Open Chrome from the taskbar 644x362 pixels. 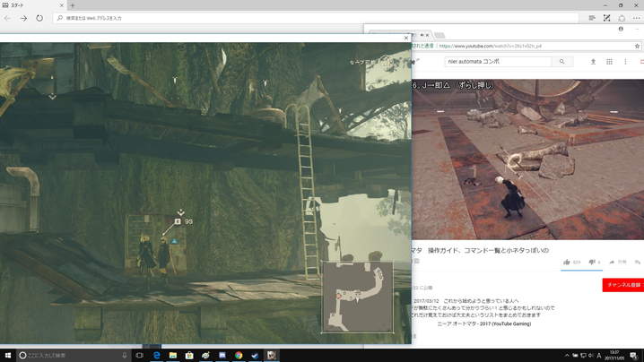coord(239,355)
